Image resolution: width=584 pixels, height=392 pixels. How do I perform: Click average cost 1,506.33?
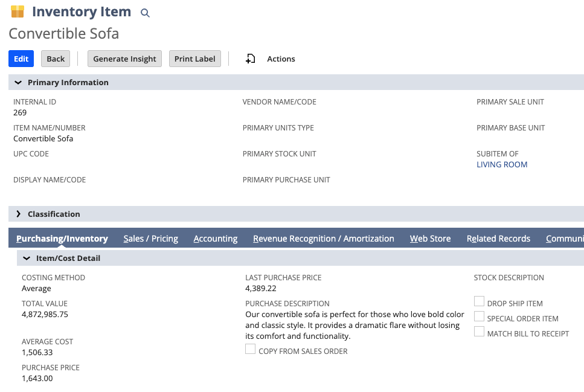pos(37,353)
